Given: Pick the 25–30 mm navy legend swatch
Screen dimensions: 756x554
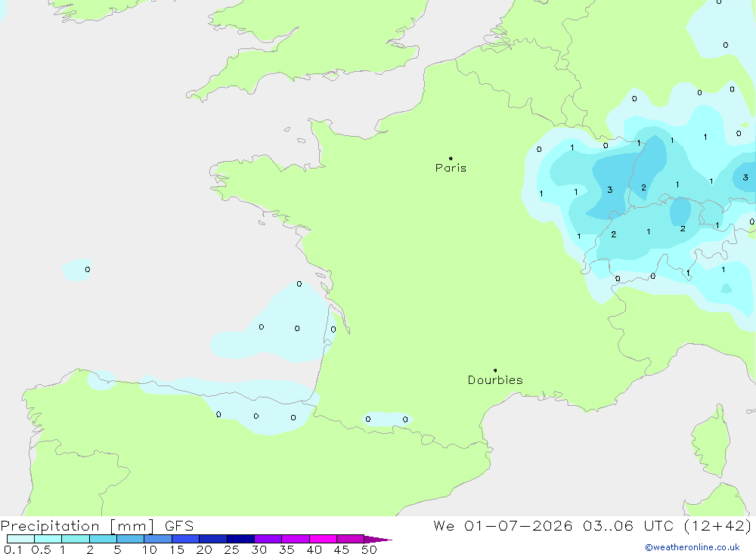Looking at the screenshot, I should [240, 539].
